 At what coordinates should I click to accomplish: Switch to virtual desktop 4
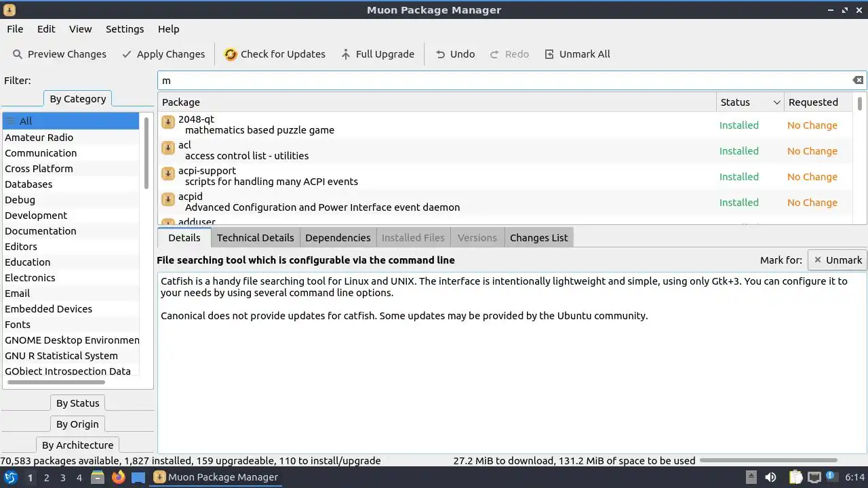click(79, 477)
